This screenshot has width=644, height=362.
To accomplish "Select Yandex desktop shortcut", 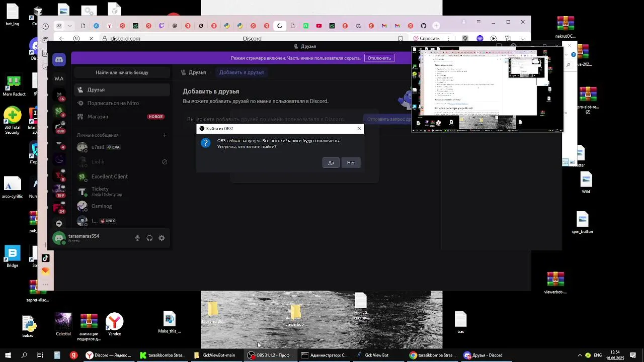I will coord(115,324).
